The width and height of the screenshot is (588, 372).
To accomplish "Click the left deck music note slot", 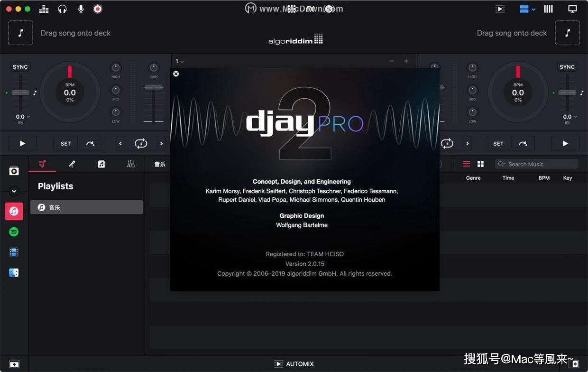I will tap(20, 33).
